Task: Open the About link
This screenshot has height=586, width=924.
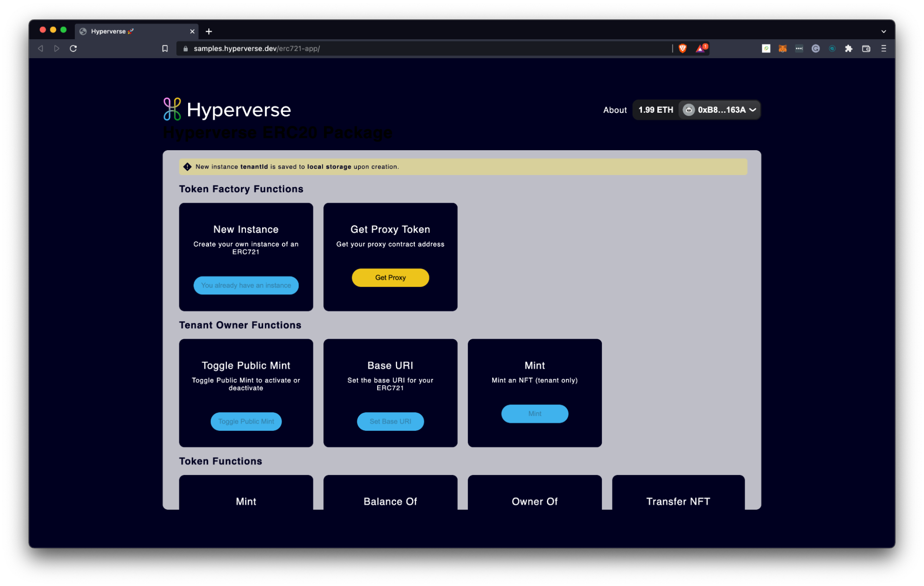Action: [615, 110]
